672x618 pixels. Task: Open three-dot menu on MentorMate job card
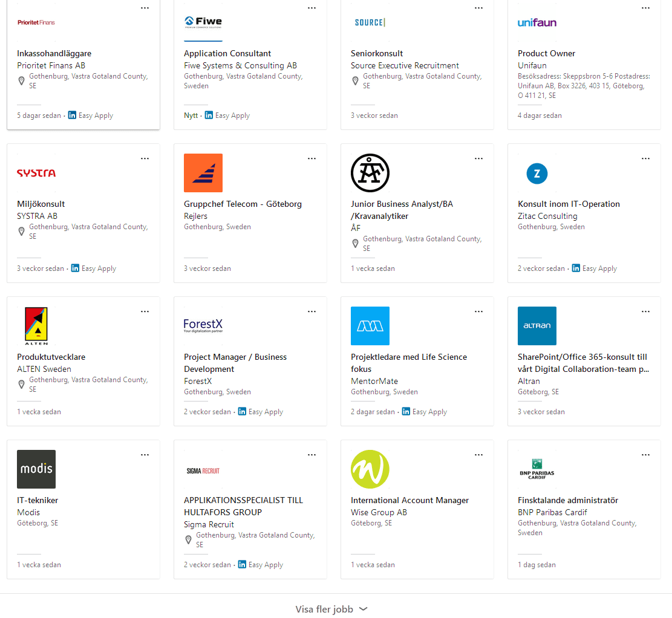tap(478, 311)
